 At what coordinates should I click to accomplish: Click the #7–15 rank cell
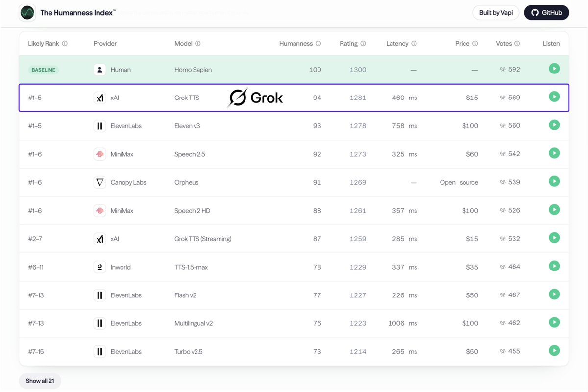coord(36,351)
